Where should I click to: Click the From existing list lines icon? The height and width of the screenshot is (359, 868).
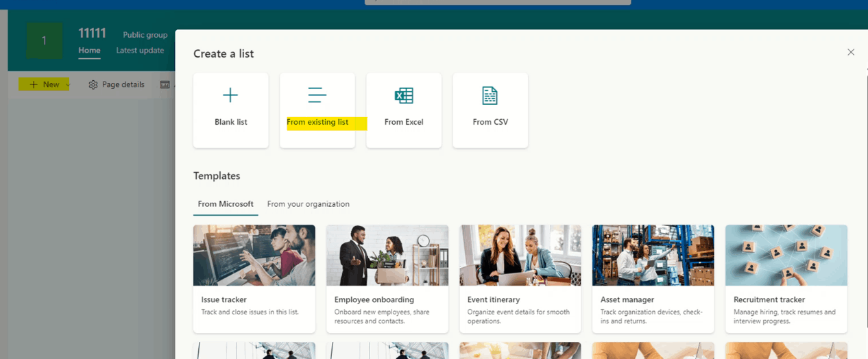[x=317, y=95]
